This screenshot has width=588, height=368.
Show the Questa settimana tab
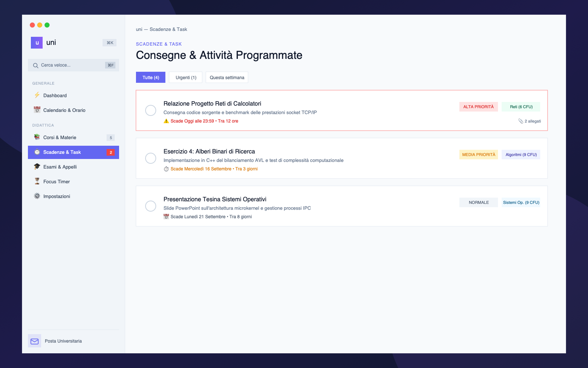(227, 78)
